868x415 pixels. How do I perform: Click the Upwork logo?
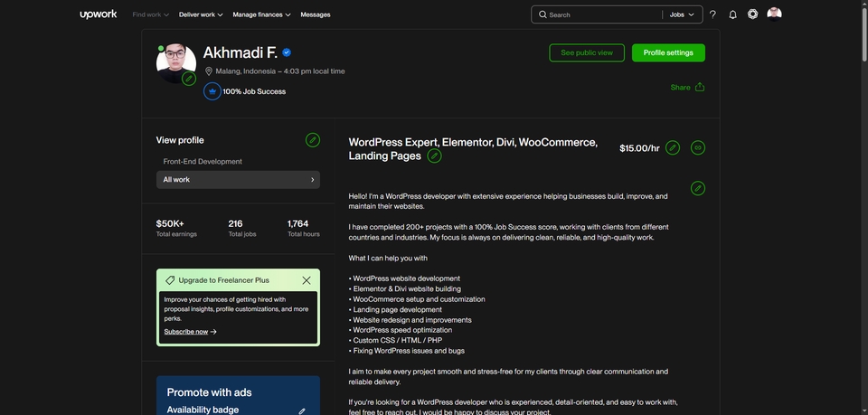click(x=98, y=14)
